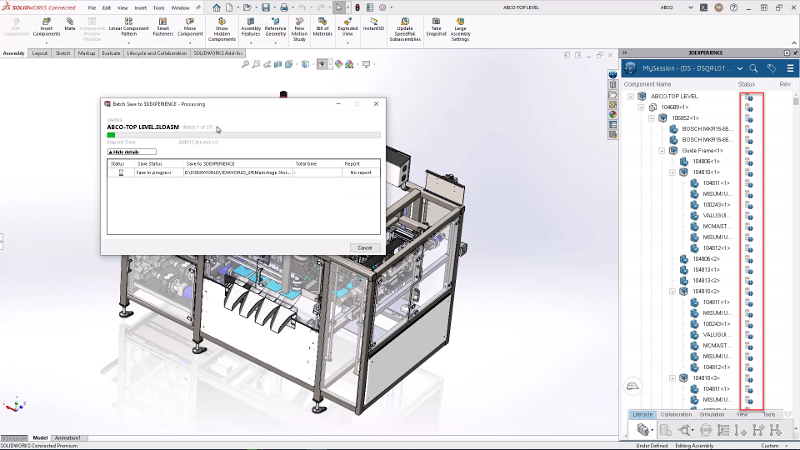Viewport: 800px width, 450px height.
Task: Search in the 3DEXPERIENCE panel
Action: click(x=753, y=68)
